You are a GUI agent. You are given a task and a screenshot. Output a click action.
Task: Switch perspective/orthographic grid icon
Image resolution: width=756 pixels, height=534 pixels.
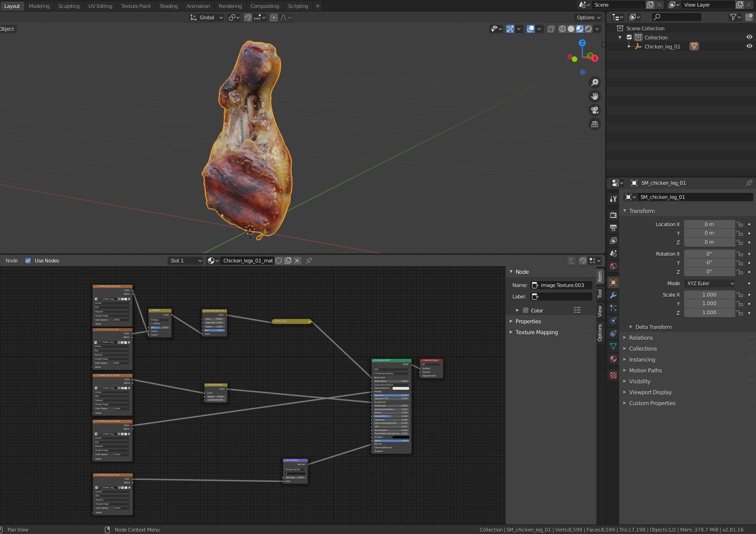point(595,124)
